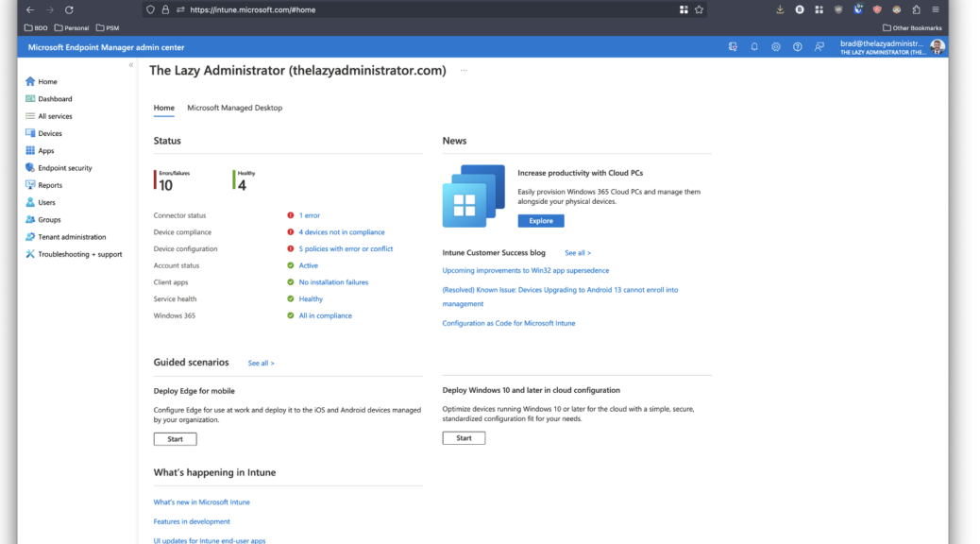Open the Features in development link

click(x=192, y=521)
